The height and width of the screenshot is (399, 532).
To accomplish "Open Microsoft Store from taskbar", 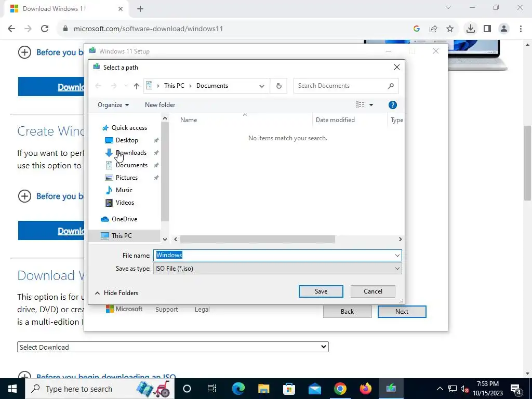I will (x=289, y=389).
